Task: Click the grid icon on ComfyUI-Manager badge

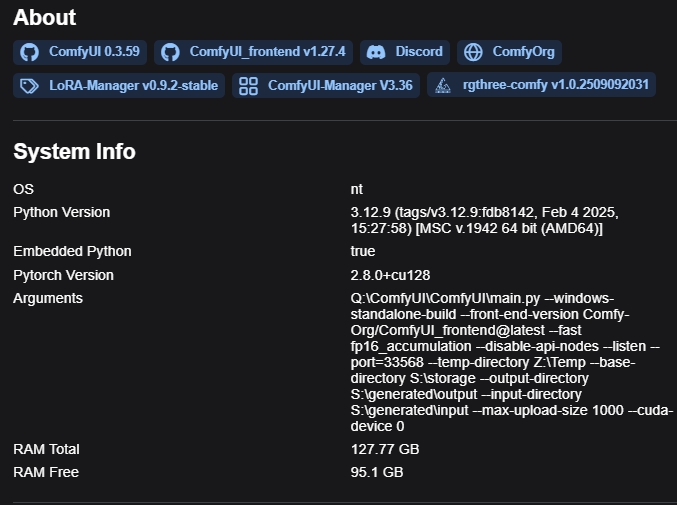Action: (x=248, y=86)
